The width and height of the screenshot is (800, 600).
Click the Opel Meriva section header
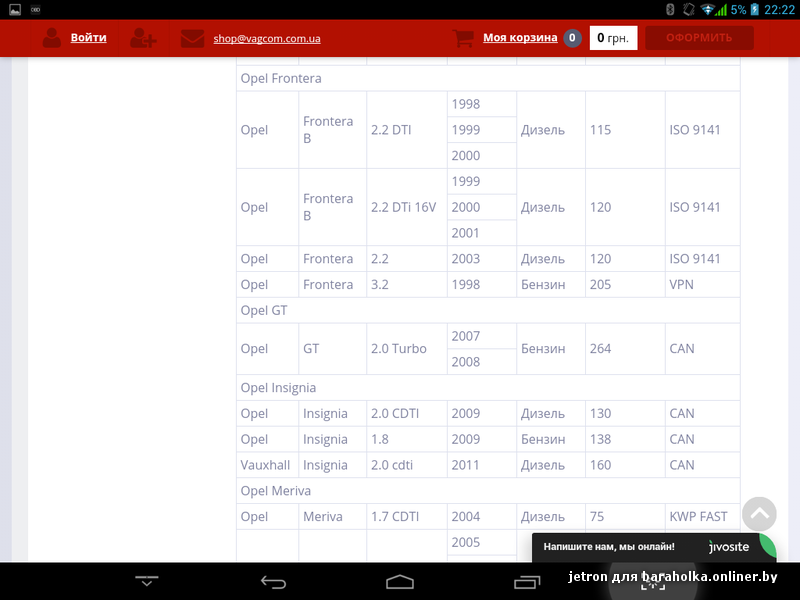click(x=488, y=491)
